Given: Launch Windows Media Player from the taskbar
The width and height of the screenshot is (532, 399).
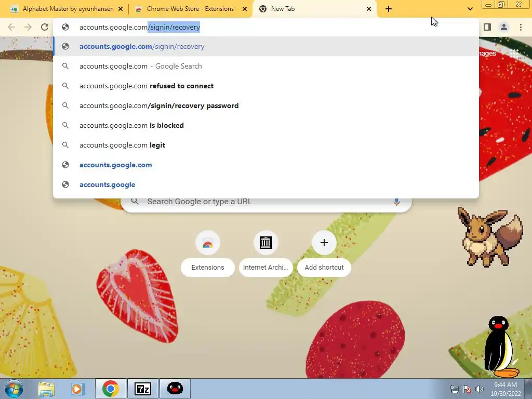Looking at the screenshot, I should click(77, 389).
